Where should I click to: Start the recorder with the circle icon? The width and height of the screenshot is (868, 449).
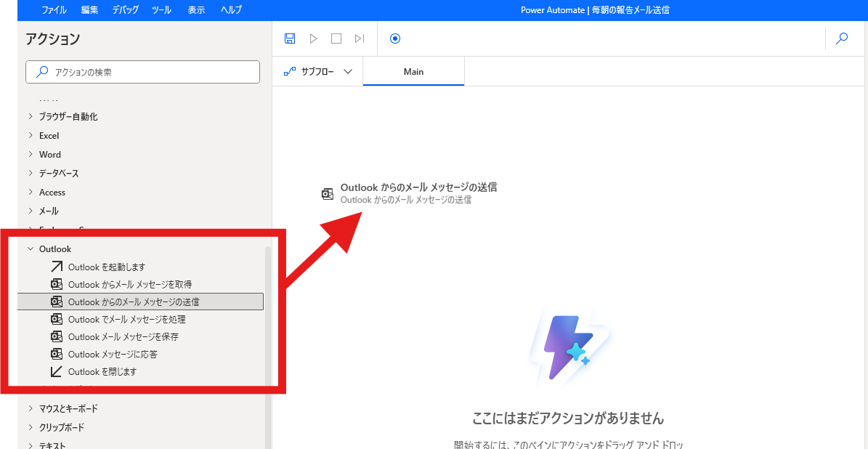394,39
